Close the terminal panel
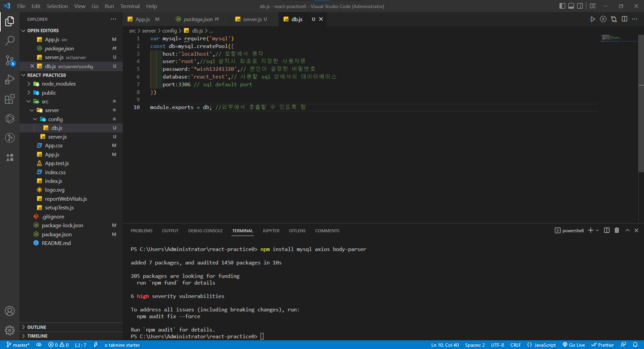The width and height of the screenshot is (644, 349). (x=636, y=230)
